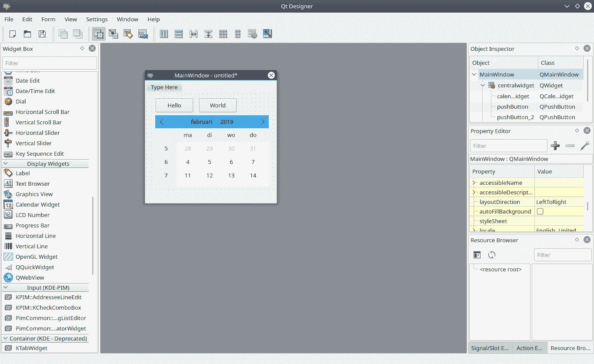Apply Lay Out in a Grid
The width and height of the screenshot is (594, 364).
pyautogui.click(x=223, y=34)
